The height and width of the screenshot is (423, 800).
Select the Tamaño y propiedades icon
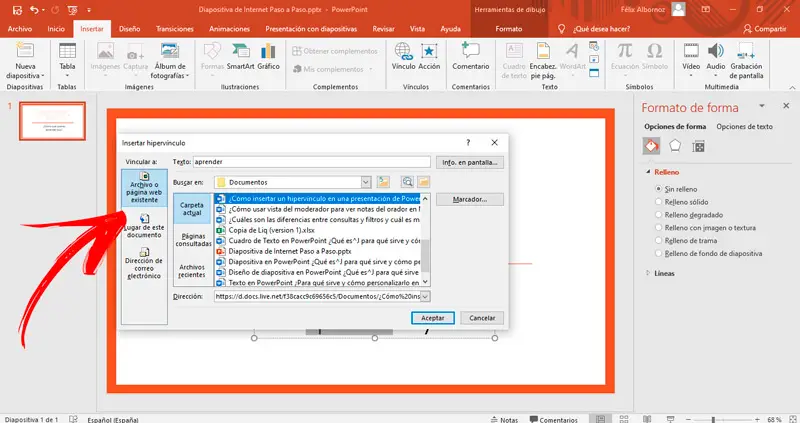[698, 147]
